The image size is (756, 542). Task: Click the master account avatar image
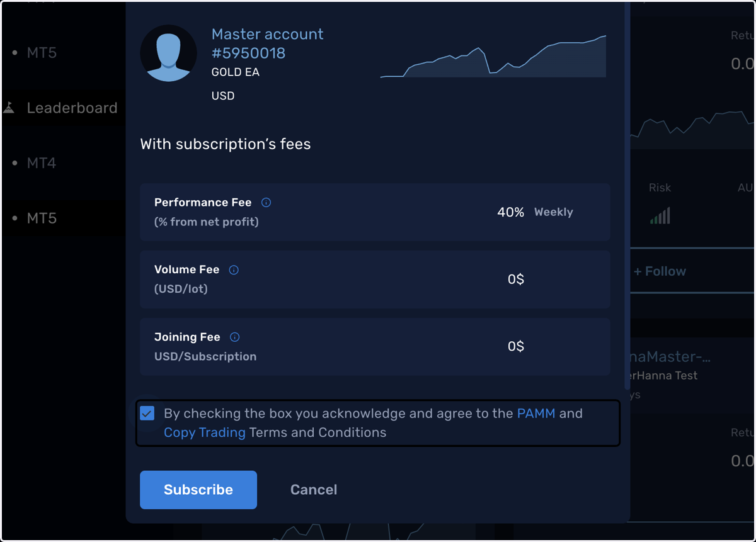[x=168, y=53]
